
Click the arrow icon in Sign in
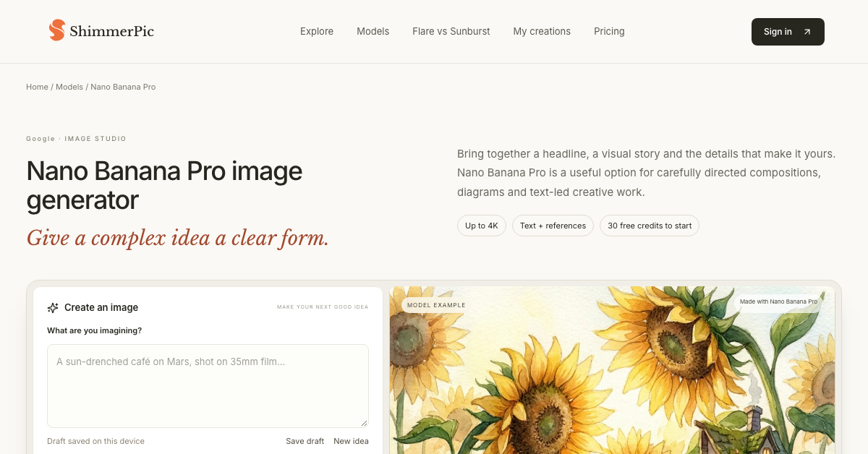[x=807, y=32]
